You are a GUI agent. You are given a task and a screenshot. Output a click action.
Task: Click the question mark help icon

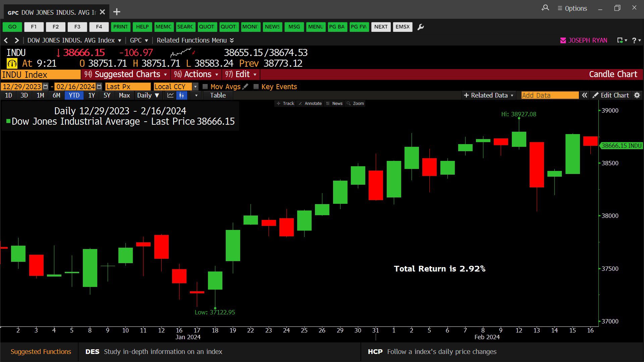(636, 40)
